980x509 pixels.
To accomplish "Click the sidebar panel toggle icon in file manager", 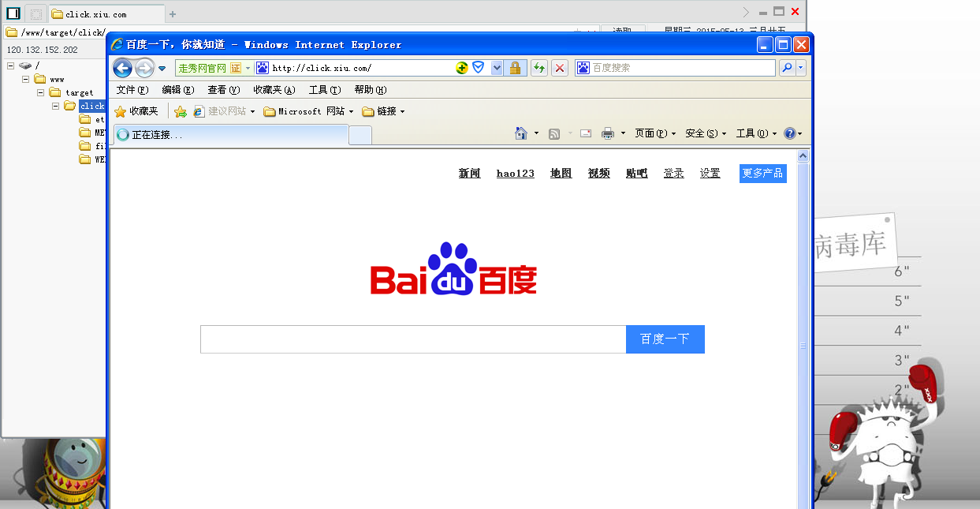I will (13, 13).
